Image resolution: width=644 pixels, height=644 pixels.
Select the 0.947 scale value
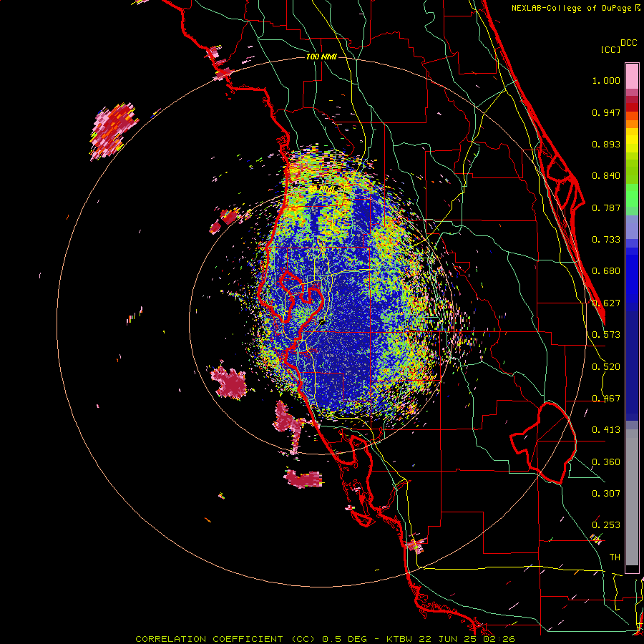click(x=606, y=112)
